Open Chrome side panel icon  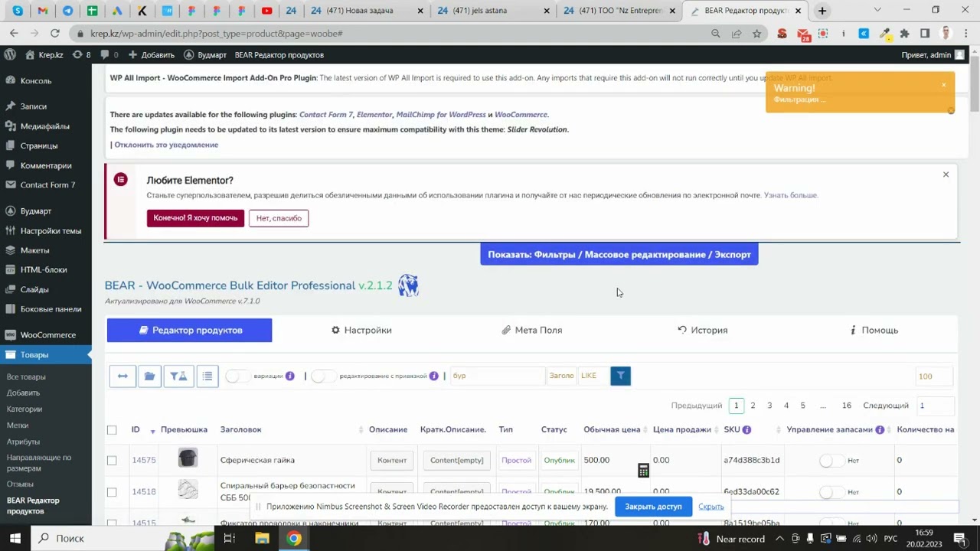[x=925, y=34]
